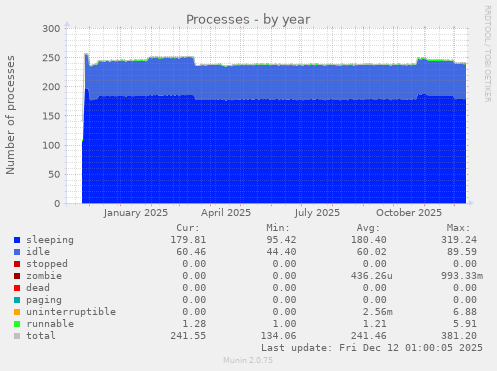Click the 'Max:' column header
The image size is (497, 371).
coord(459,228)
